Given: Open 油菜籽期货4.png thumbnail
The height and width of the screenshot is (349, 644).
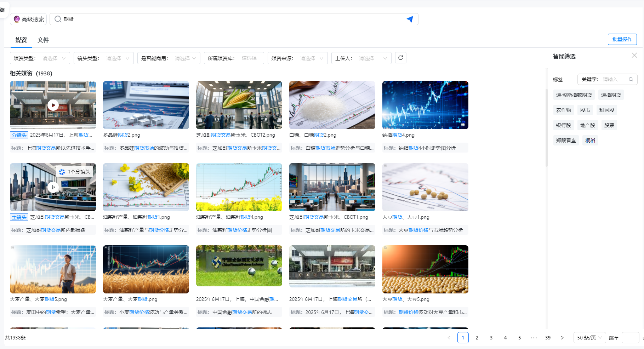Looking at the screenshot, I should [x=239, y=187].
